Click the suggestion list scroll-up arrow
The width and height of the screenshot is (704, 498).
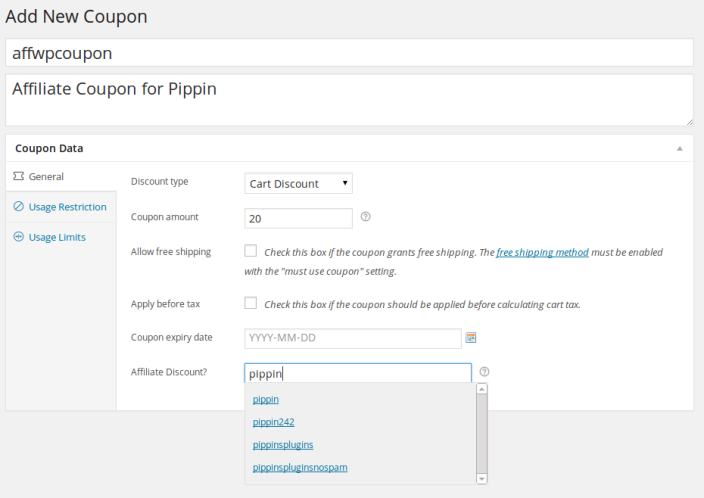[x=482, y=389]
